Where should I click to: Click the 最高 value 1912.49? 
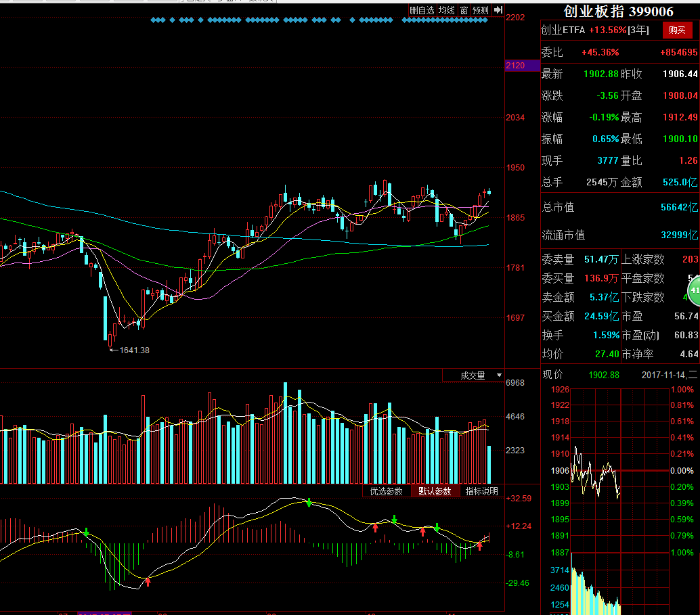tap(680, 117)
